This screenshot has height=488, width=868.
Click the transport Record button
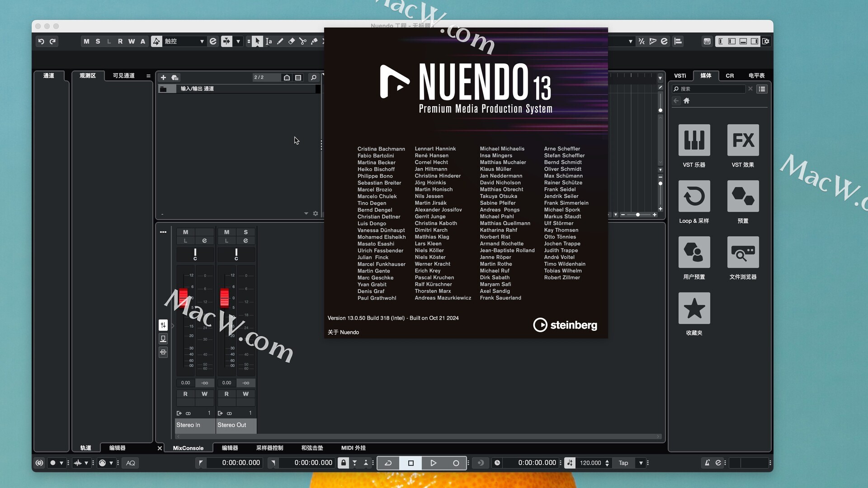456,463
